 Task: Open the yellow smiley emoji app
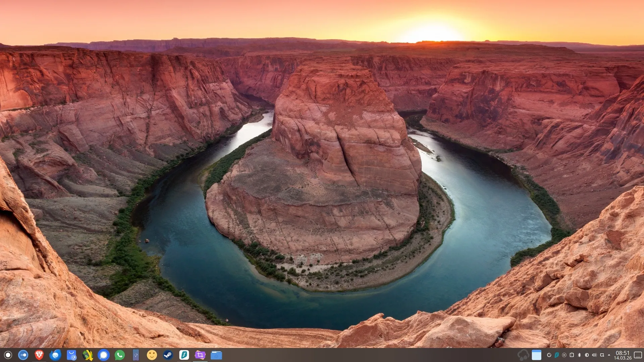[x=152, y=355]
